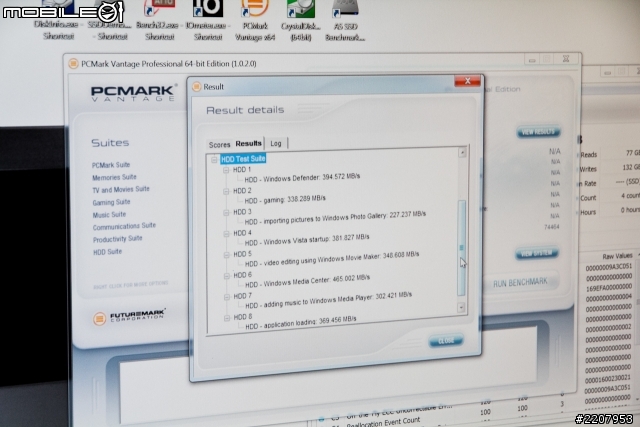Select the importing pictures 227.237 MB/s row
The height and width of the screenshot is (427, 640).
click(335, 218)
